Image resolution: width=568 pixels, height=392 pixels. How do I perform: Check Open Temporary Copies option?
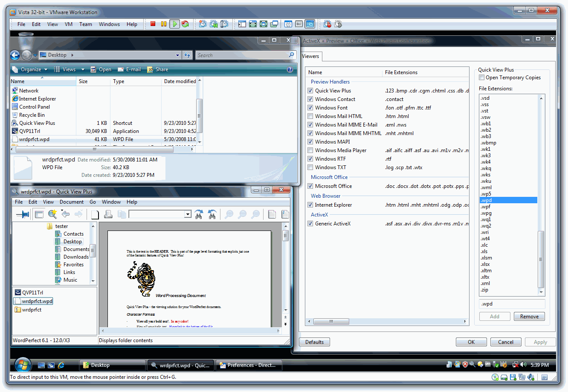pyautogui.click(x=481, y=78)
